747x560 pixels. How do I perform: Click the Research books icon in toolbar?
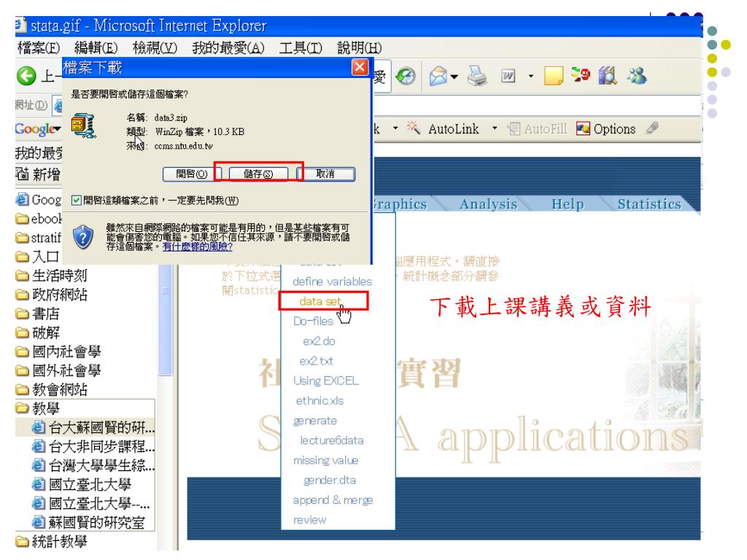point(608,76)
